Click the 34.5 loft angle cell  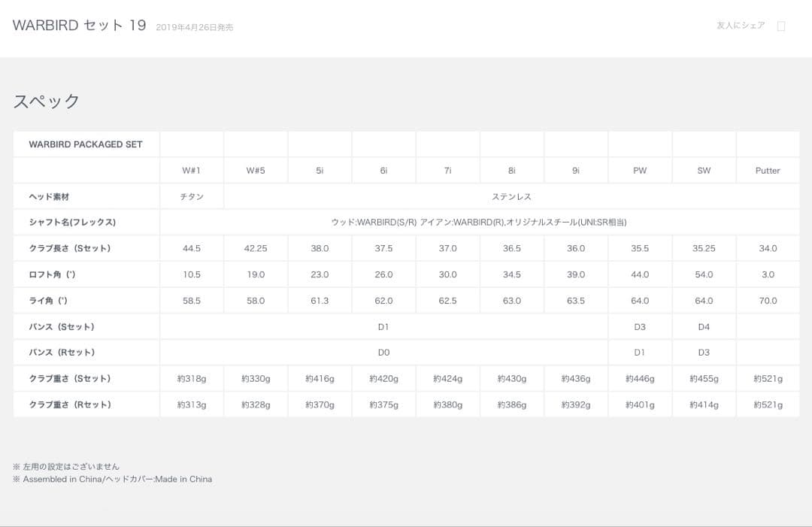point(512,274)
